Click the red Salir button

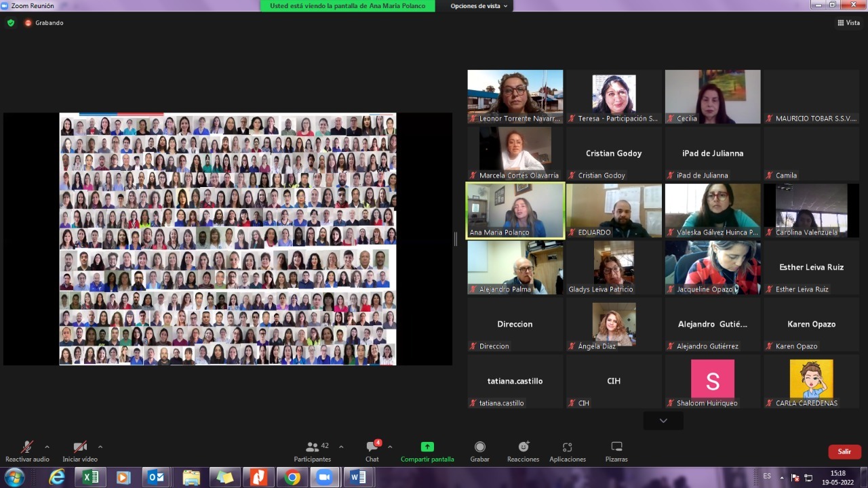pos(844,451)
